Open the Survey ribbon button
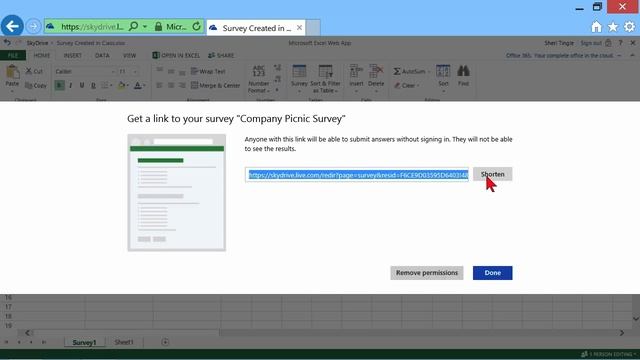This screenshot has width=640, height=360. (x=299, y=79)
